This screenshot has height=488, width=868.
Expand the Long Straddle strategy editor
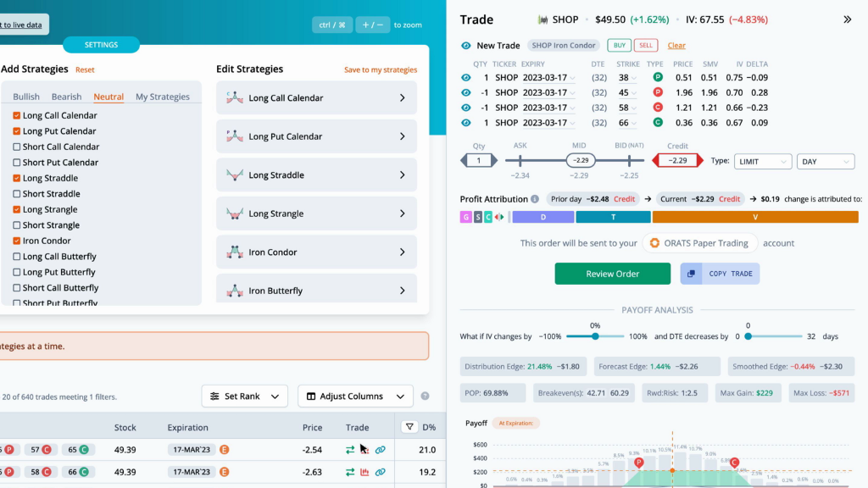coord(317,175)
